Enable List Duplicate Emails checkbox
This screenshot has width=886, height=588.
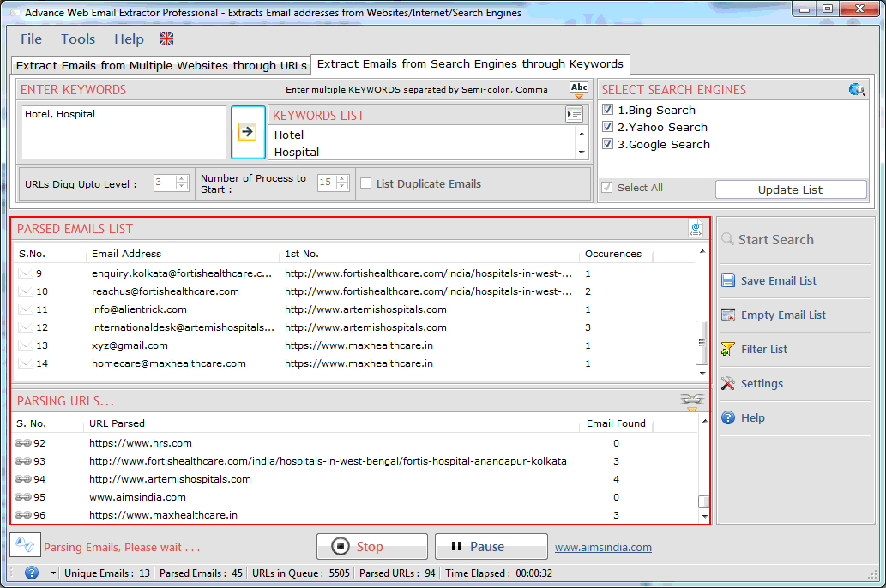pyautogui.click(x=366, y=183)
